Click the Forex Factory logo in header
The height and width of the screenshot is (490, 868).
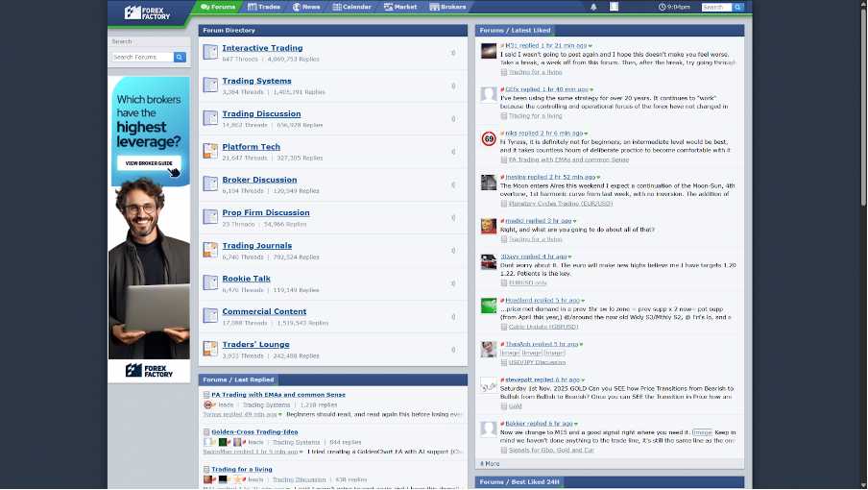pyautogui.click(x=148, y=12)
